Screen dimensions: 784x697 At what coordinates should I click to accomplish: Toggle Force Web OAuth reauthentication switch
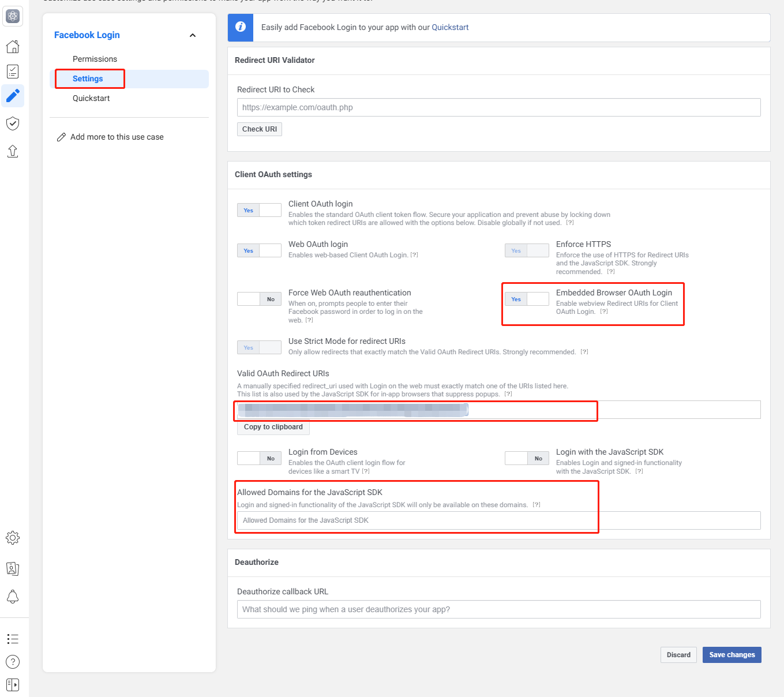[x=259, y=299]
